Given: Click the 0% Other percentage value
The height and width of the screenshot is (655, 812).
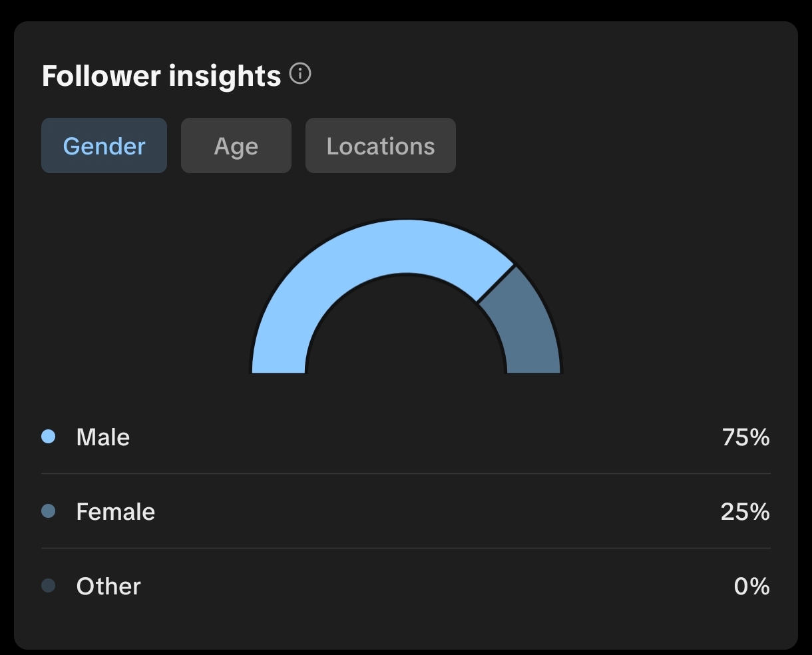Looking at the screenshot, I should (x=751, y=586).
